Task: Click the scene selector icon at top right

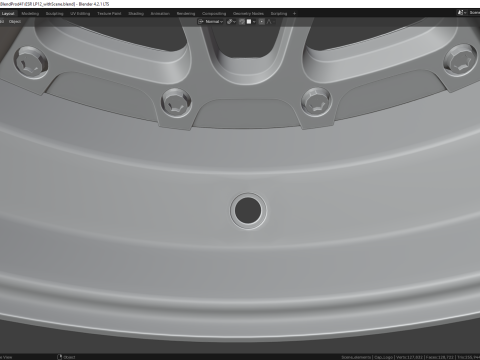Action: (461, 13)
